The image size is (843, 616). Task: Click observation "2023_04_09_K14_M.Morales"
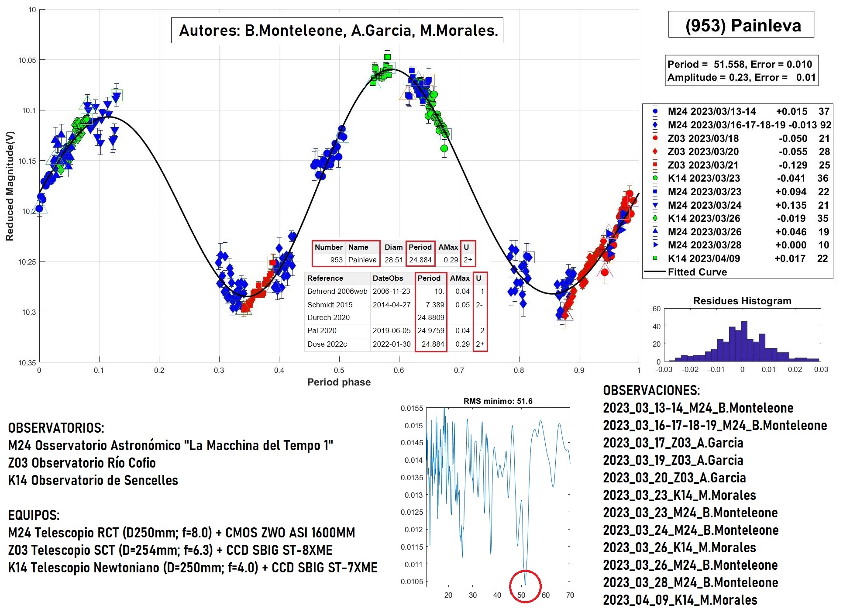(x=680, y=600)
